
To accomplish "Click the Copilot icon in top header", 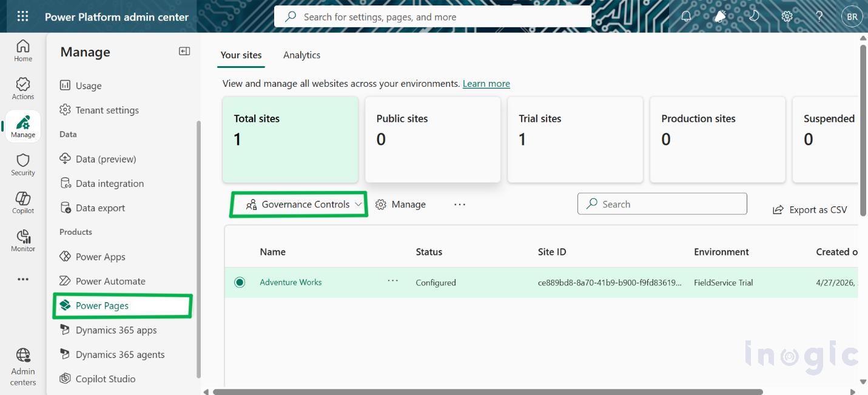I will 720,16.
